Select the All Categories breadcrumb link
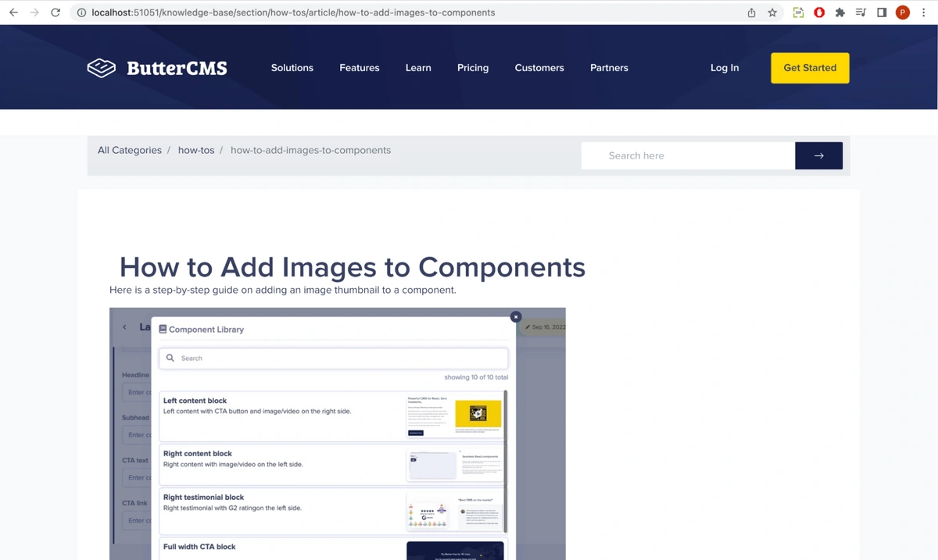The image size is (938, 560). click(x=130, y=150)
